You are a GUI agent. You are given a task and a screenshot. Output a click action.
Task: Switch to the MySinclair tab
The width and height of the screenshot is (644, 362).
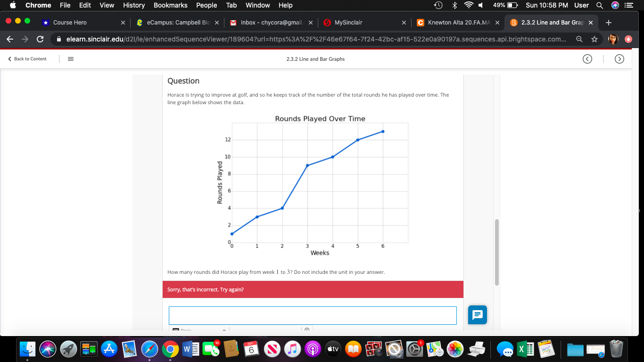tap(348, 22)
